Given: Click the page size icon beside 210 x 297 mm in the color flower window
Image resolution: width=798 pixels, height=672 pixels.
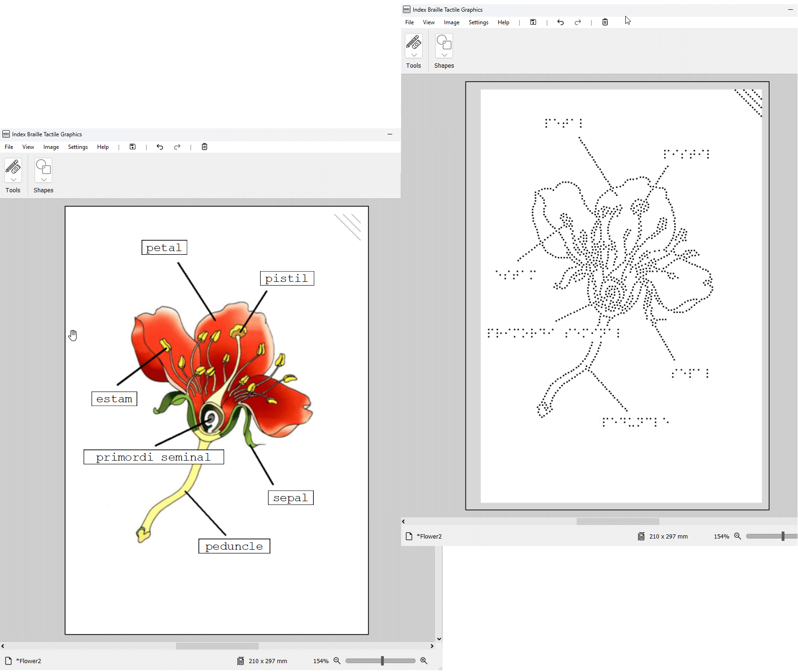Looking at the screenshot, I should 240,661.
